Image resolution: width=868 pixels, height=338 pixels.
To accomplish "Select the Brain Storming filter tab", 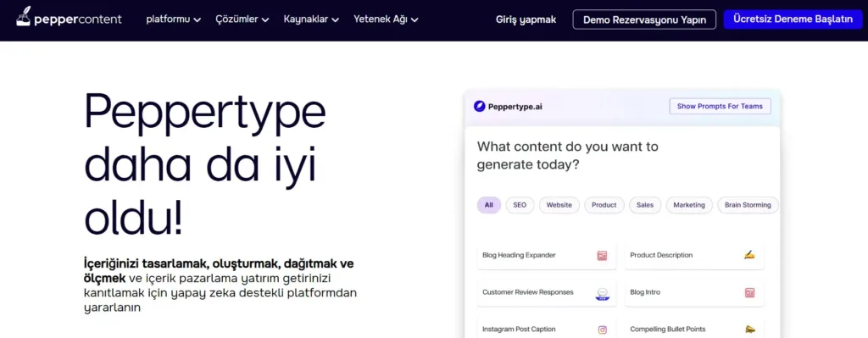I will click(748, 205).
